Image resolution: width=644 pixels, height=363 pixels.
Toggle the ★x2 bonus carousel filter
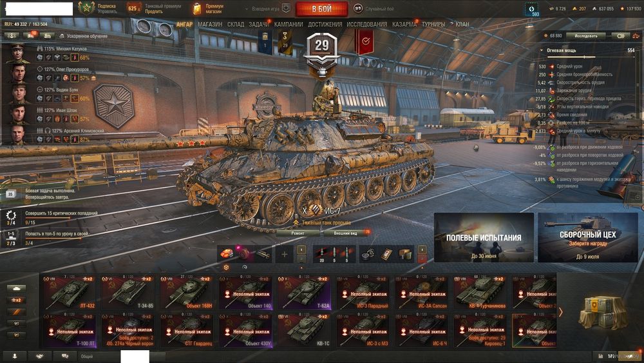[x=17, y=300]
